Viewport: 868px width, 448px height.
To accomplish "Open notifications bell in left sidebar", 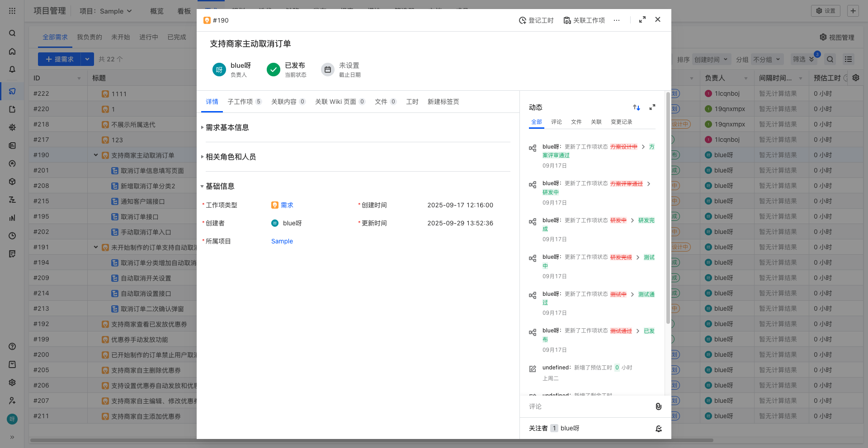I will click(x=12, y=70).
